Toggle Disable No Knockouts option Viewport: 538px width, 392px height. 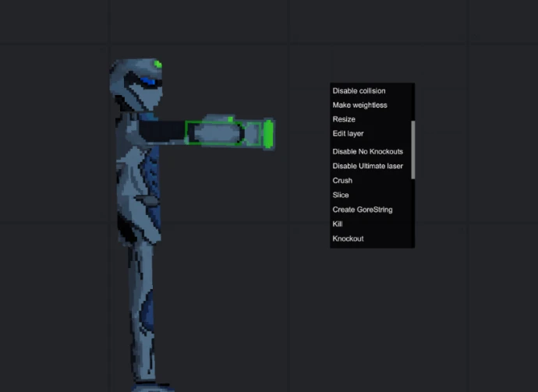(x=367, y=151)
